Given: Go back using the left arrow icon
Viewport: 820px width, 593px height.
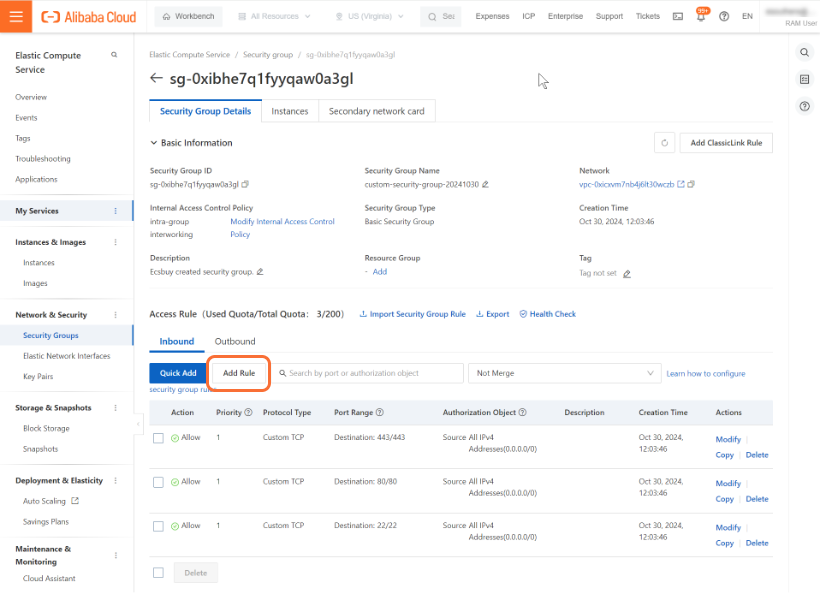Looking at the screenshot, I should 156,78.
